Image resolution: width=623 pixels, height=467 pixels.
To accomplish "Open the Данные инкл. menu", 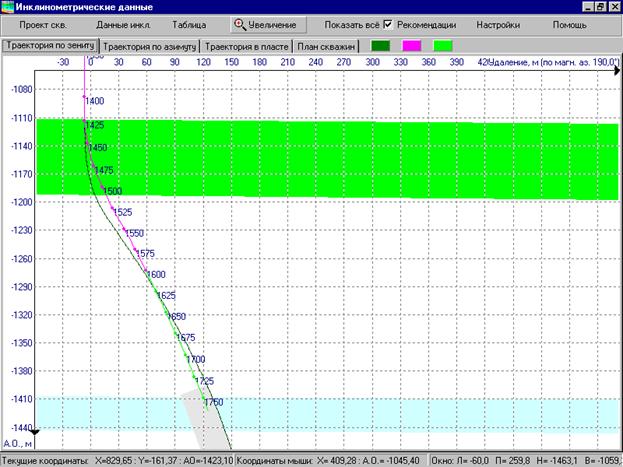I will click(124, 25).
